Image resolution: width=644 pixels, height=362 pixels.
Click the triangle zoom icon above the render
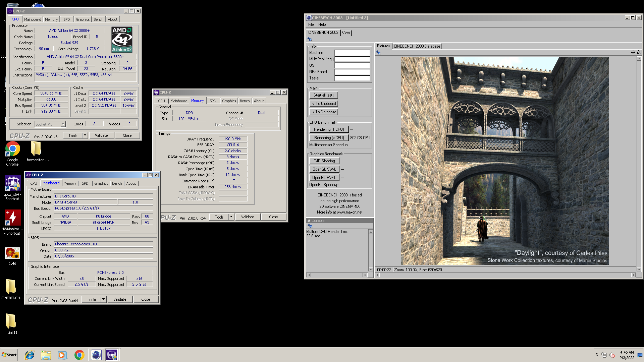tap(639, 52)
